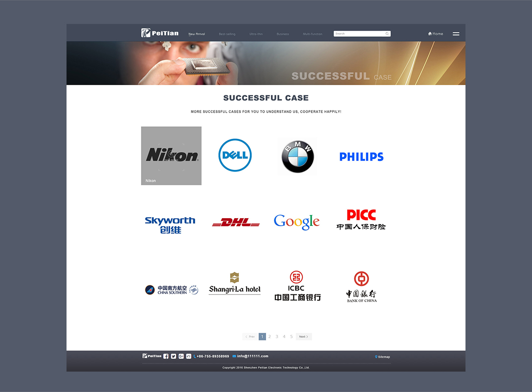Open the BMW case logo
Screen dimensions: 532x392
click(x=297, y=156)
